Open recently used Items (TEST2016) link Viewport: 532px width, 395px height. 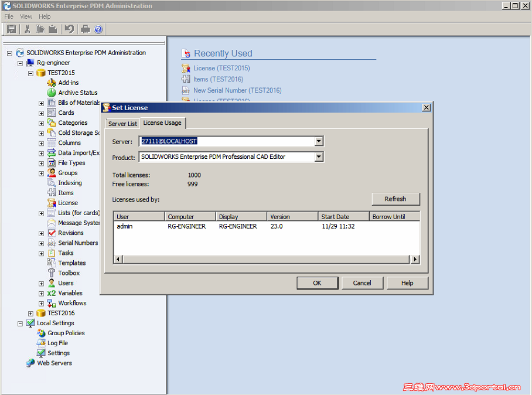pos(218,79)
